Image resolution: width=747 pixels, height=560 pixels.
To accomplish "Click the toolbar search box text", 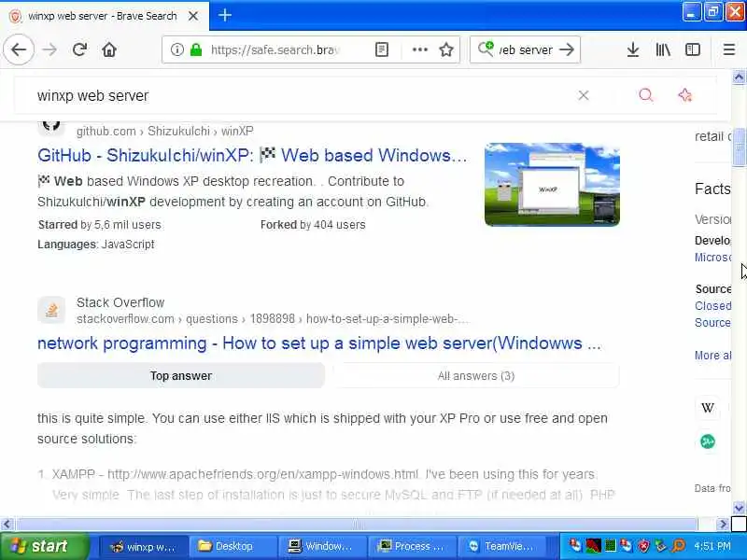I will (526, 49).
